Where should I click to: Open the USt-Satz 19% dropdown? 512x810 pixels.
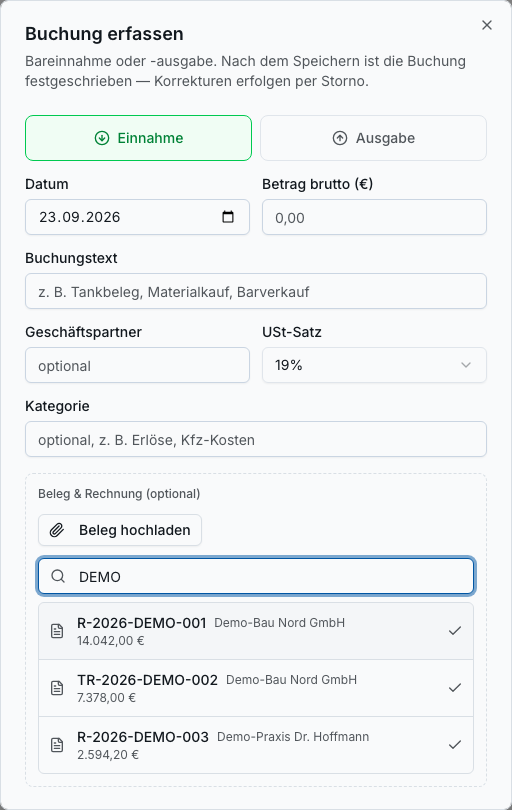pos(375,365)
